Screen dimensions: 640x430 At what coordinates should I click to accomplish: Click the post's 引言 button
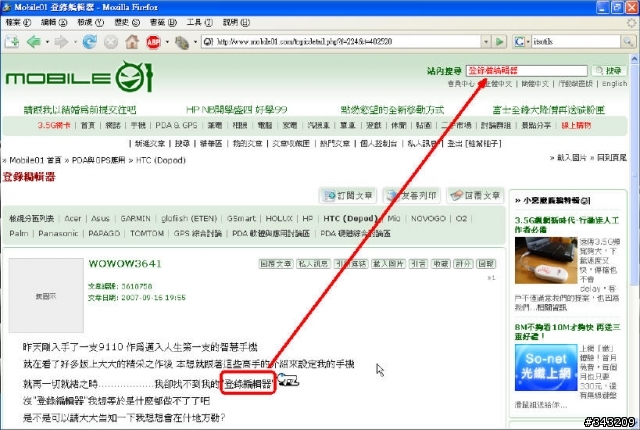click(x=418, y=264)
